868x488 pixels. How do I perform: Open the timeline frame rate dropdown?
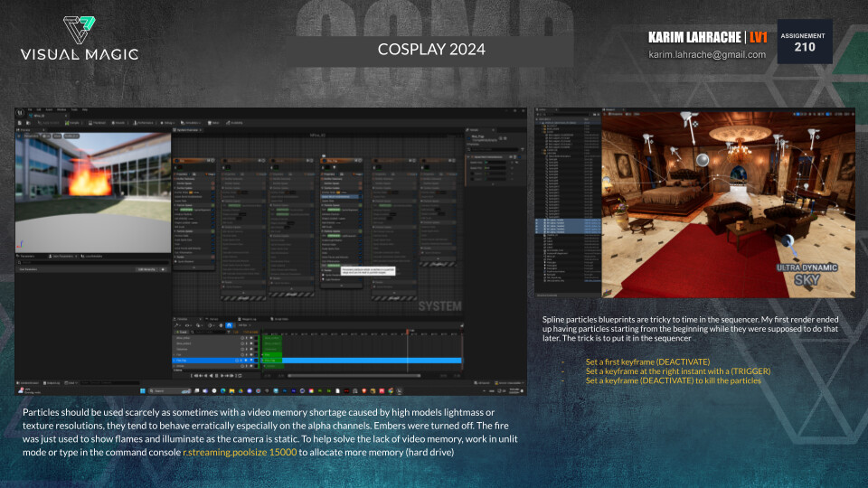(x=245, y=325)
